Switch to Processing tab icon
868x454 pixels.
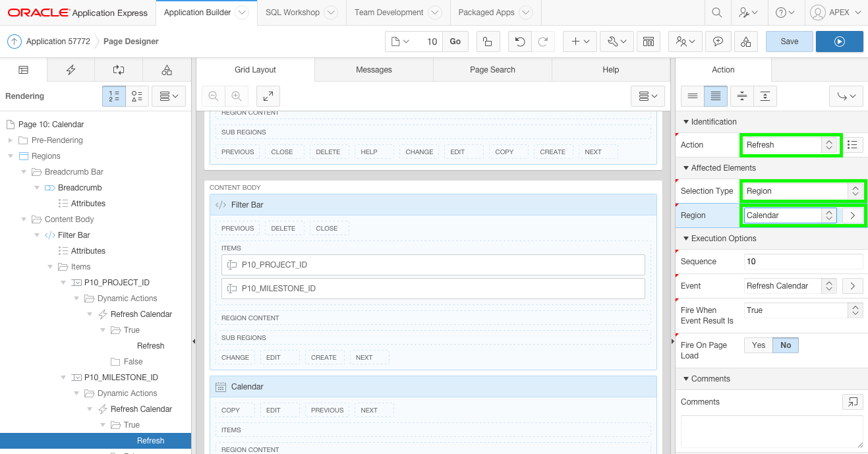tap(119, 70)
